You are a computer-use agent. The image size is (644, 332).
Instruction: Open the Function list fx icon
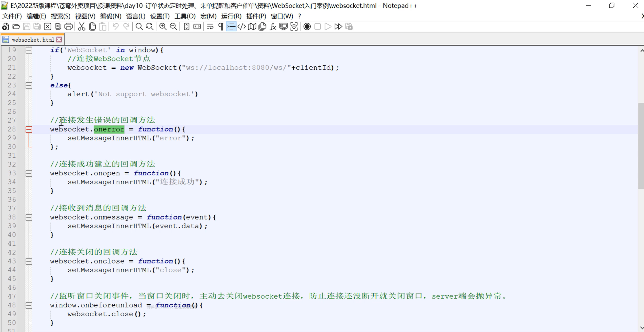point(273,27)
